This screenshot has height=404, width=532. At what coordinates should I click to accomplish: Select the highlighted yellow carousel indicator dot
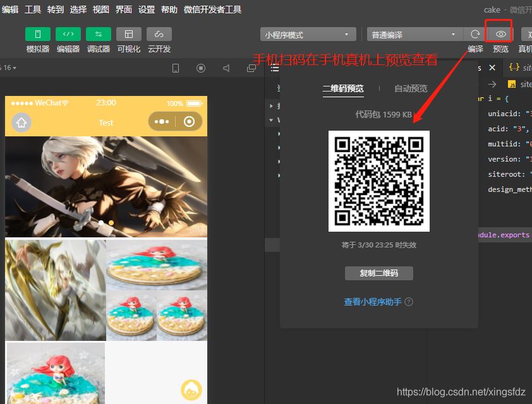tap(111, 223)
